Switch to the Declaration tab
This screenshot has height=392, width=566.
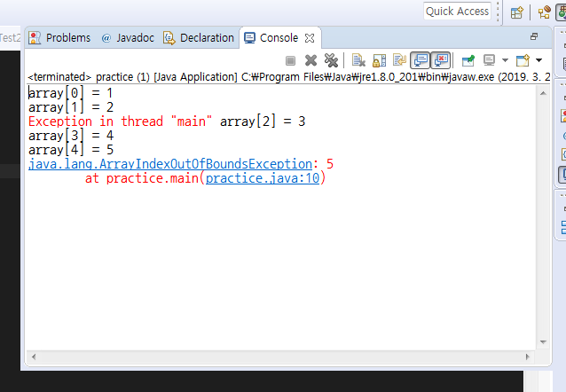pyautogui.click(x=199, y=38)
